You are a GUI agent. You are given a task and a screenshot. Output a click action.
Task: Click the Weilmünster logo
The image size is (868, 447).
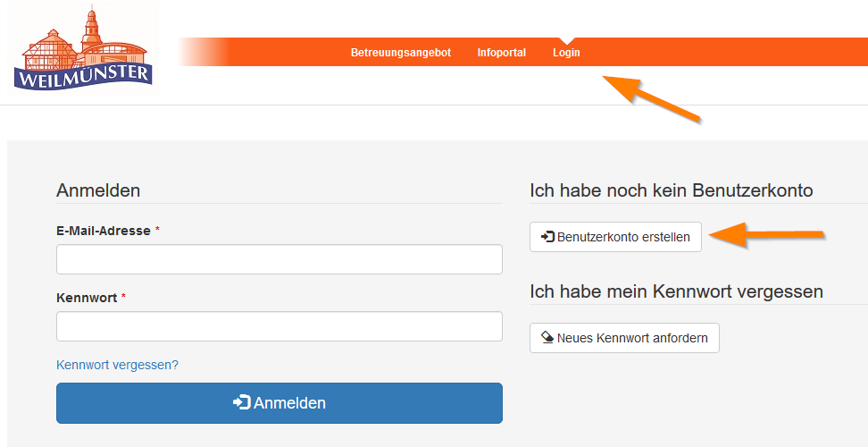click(x=82, y=50)
